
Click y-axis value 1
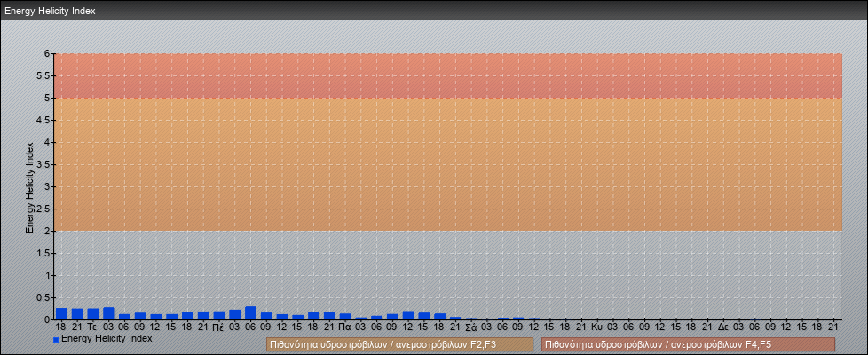click(48, 275)
